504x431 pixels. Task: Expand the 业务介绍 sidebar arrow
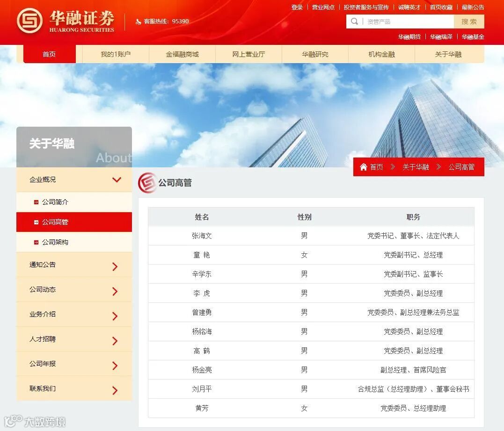[x=115, y=316]
